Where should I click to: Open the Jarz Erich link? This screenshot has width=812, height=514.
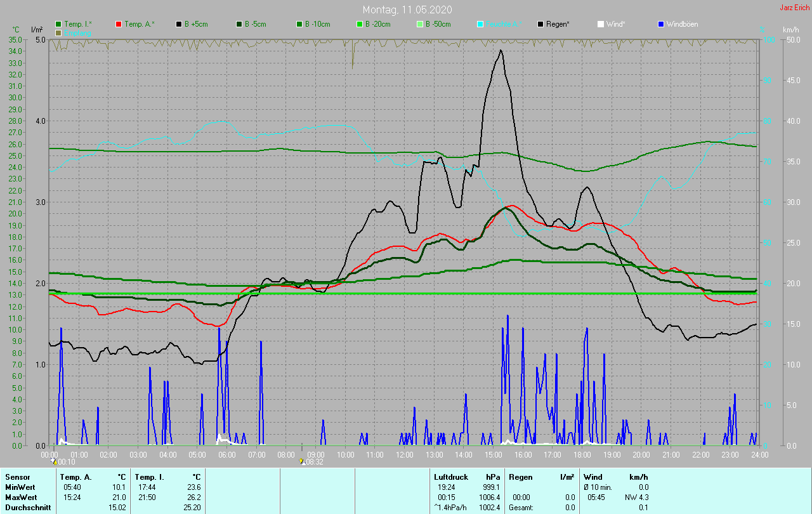(x=794, y=8)
